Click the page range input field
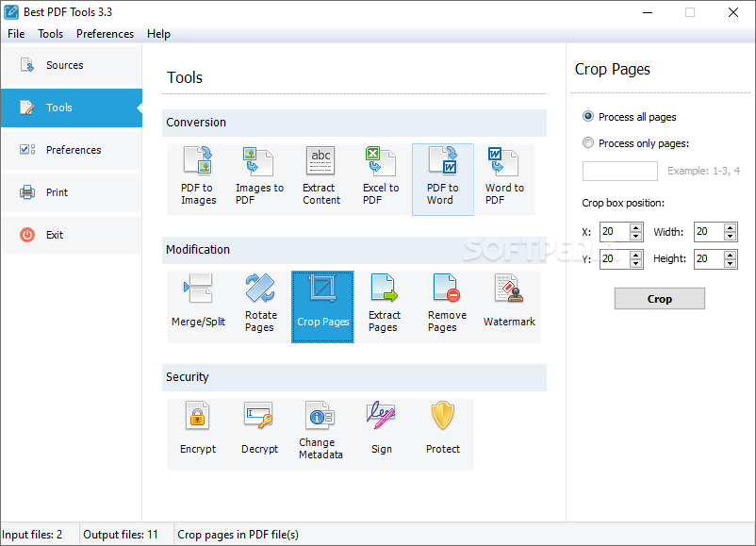The image size is (756, 546). (620, 172)
